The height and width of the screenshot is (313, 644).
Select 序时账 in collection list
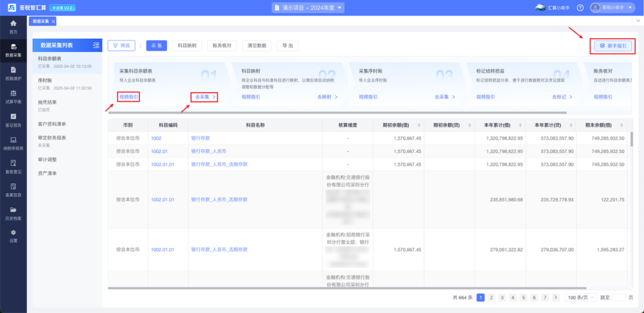(67, 84)
